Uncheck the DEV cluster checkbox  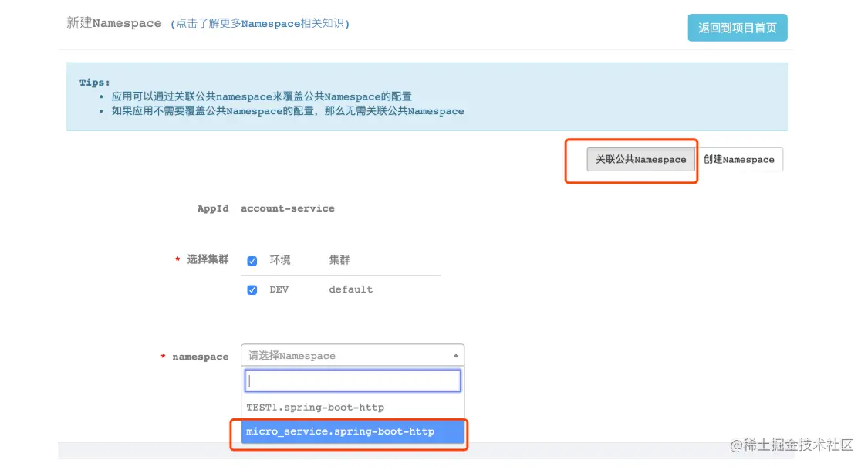[x=252, y=289]
